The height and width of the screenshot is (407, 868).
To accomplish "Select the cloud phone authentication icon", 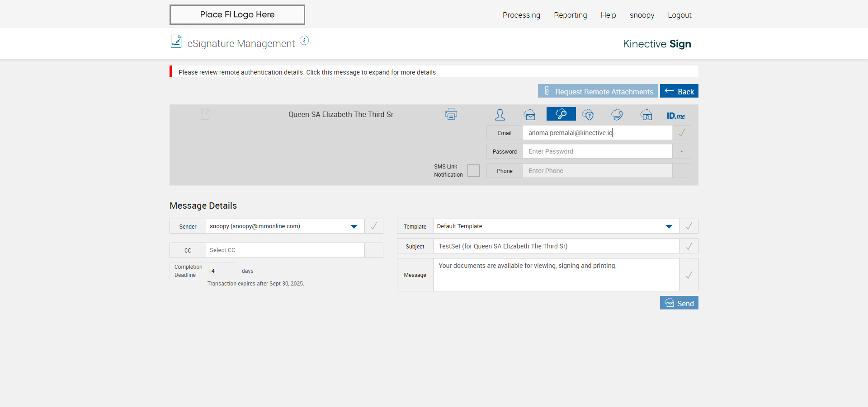I will (x=617, y=115).
